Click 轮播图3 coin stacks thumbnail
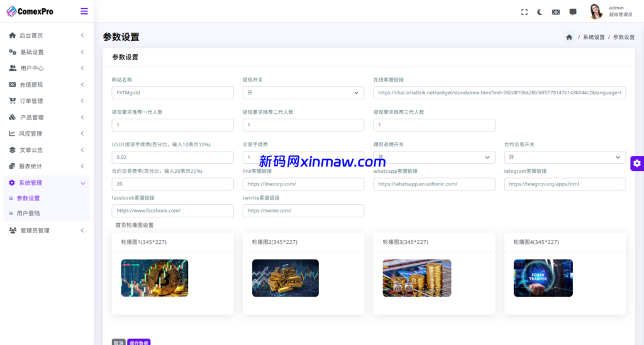This screenshot has height=345, width=644. click(x=417, y=278)
